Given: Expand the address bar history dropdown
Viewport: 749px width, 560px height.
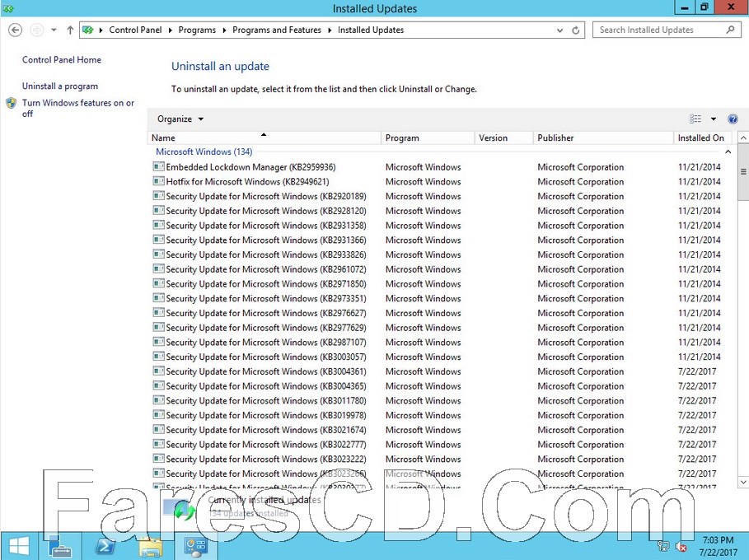Looking at the screenshot, I should point(559,30).
